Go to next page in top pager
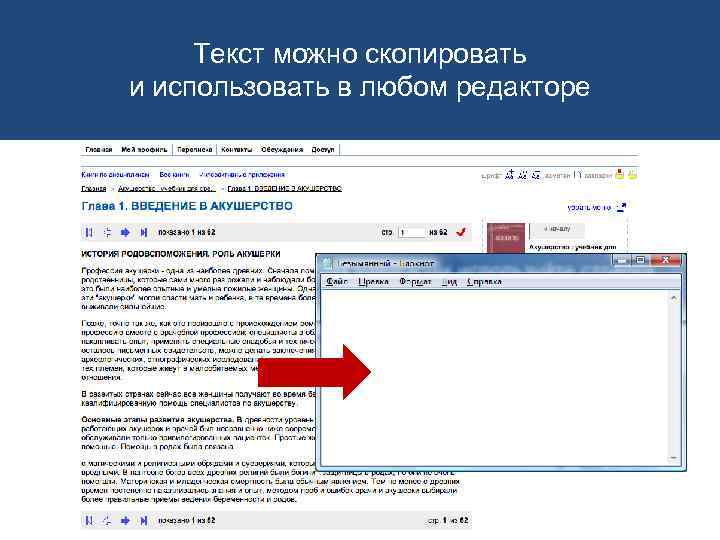The width and height of the screenshot is (720, 540). pos(125,232)
